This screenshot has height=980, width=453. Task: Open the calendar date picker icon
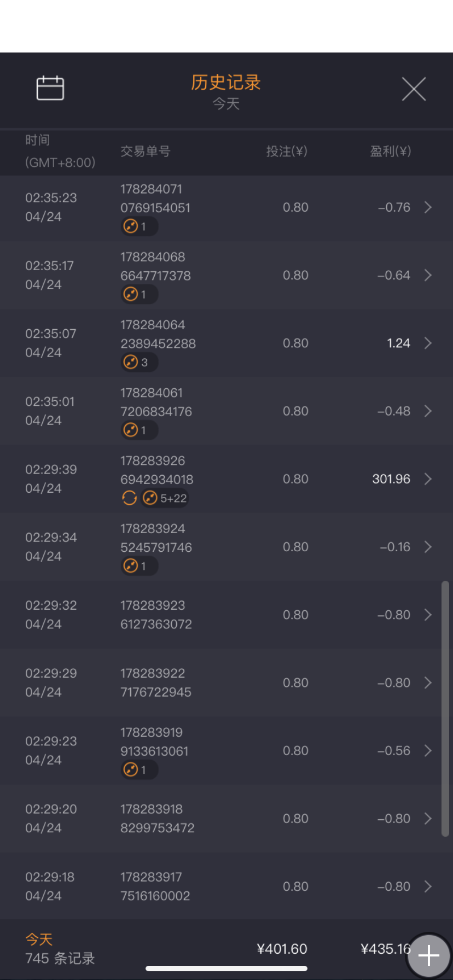coord(50,88)
